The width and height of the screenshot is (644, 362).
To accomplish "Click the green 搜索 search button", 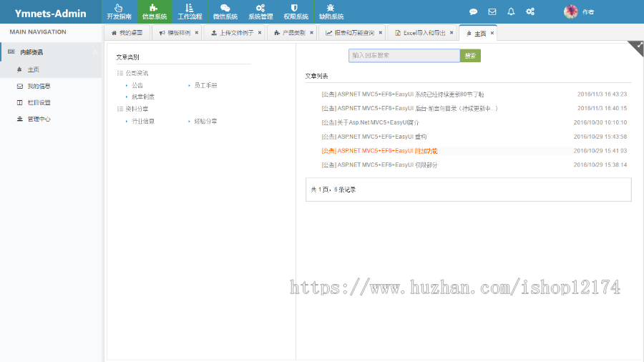I will coord(470,55).
